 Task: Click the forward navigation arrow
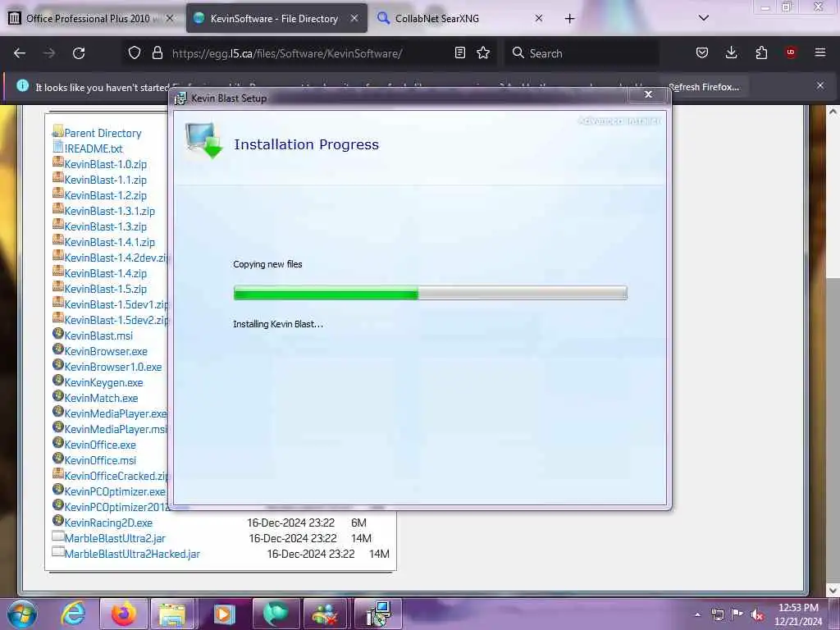click(x=49, y=53)
